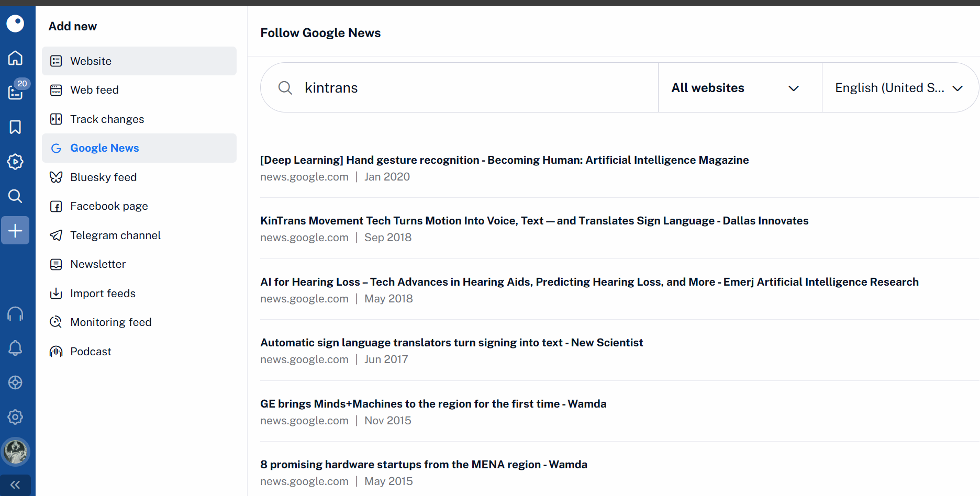Click the Jan 2020 date text

[387, 177]
